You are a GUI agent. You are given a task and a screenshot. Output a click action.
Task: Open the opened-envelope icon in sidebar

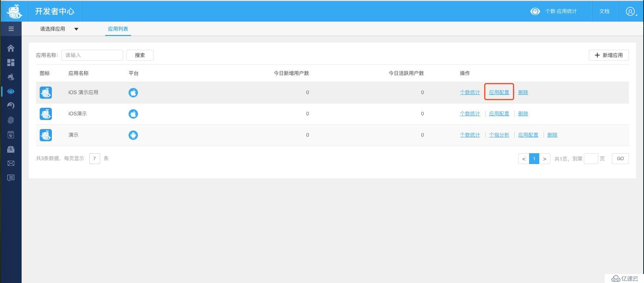pyautogui.click(x=11, y=149)
